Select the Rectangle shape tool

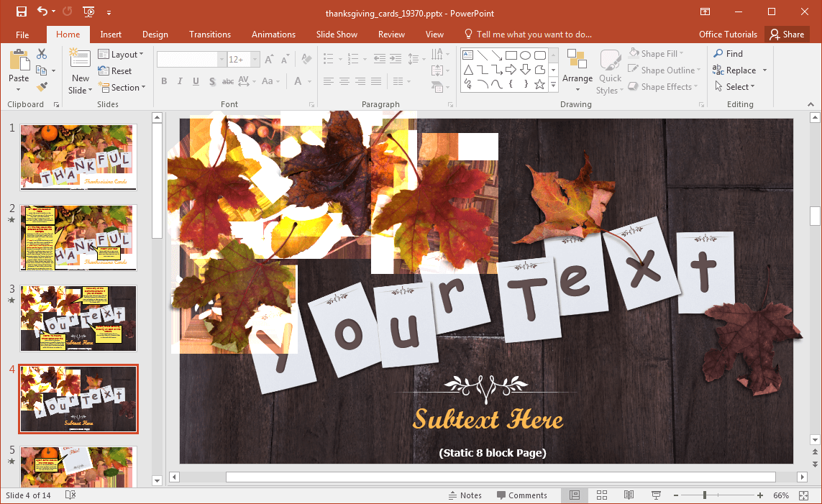coord(511,54)
